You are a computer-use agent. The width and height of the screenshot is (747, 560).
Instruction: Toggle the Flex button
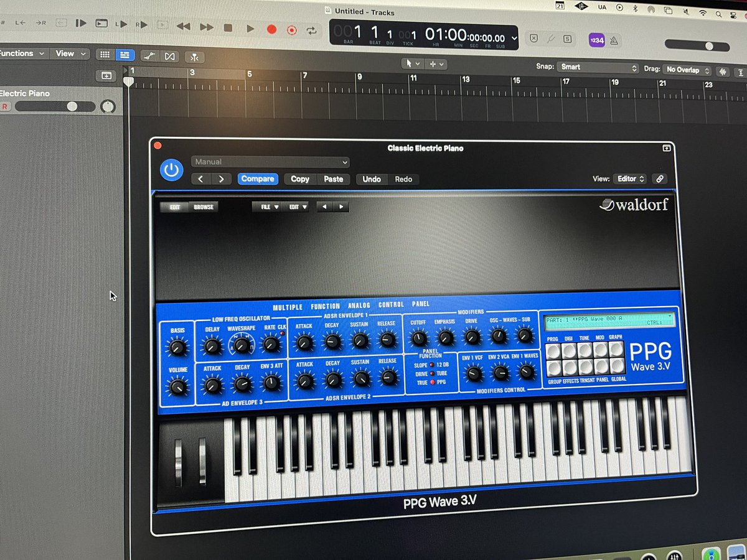pyautogui.click(x=169, y=57)
